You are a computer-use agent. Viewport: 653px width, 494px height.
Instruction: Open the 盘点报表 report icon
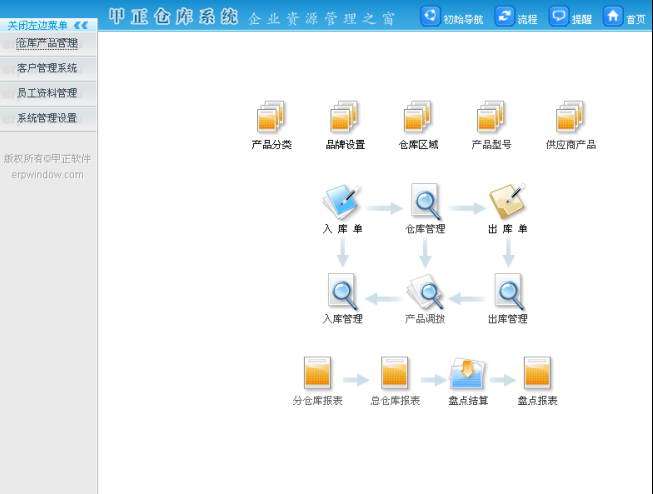537,374
